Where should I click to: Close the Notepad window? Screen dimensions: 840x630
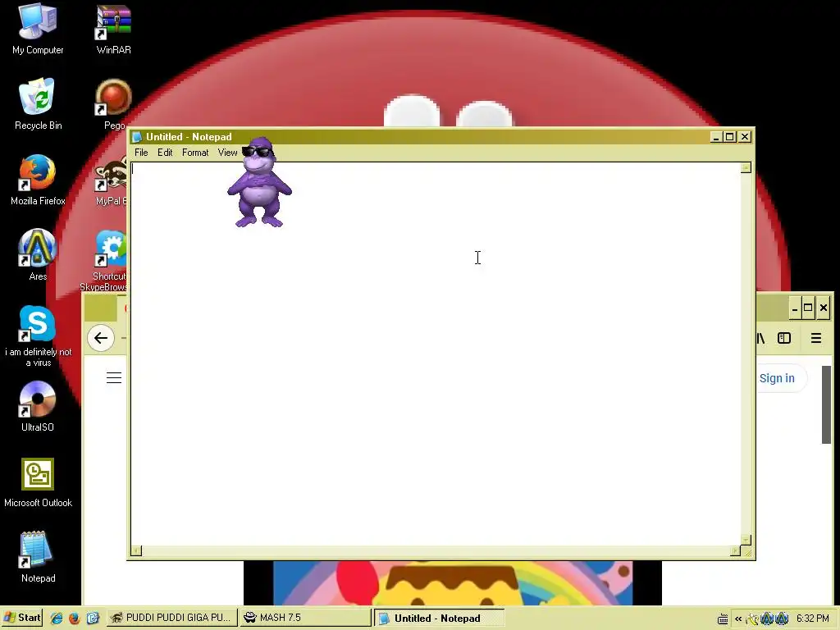(745, 137)
